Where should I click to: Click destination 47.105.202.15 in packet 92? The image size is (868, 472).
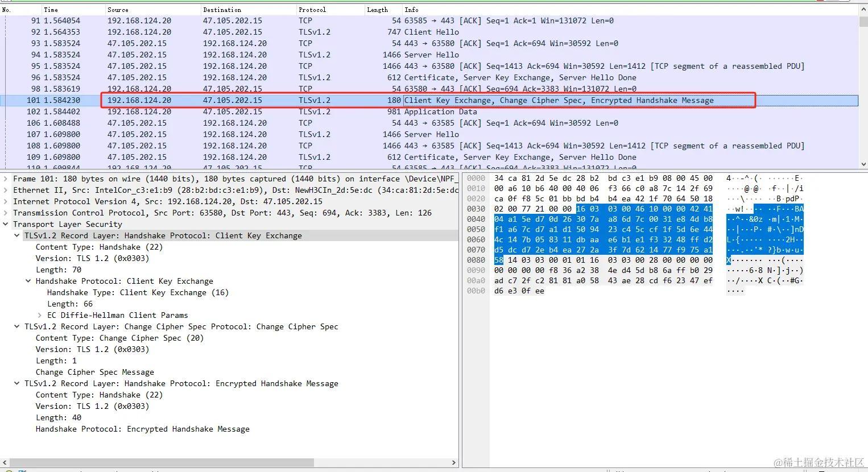(233, 32)
